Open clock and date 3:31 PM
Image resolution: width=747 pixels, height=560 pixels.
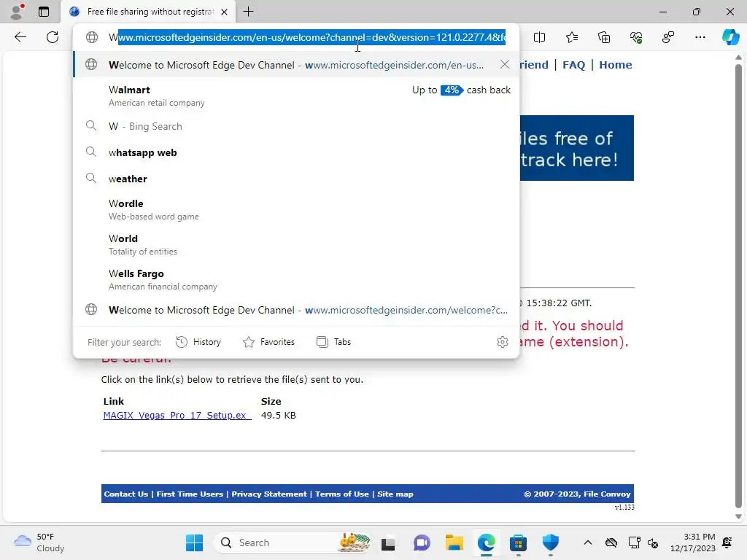pyautogui.click(x=693, y=542)
